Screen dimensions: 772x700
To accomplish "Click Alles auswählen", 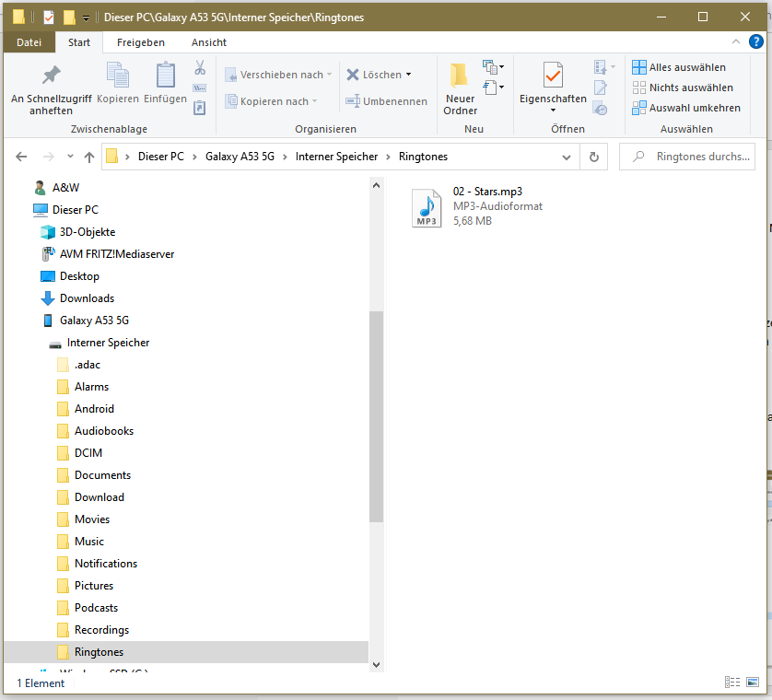I will (x=679, y=67).
